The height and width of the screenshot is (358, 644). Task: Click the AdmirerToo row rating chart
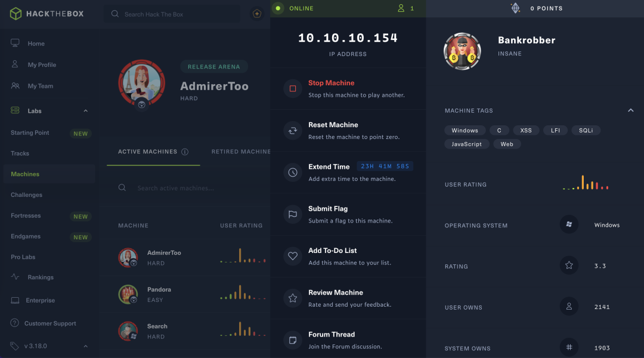click(243, 255)
